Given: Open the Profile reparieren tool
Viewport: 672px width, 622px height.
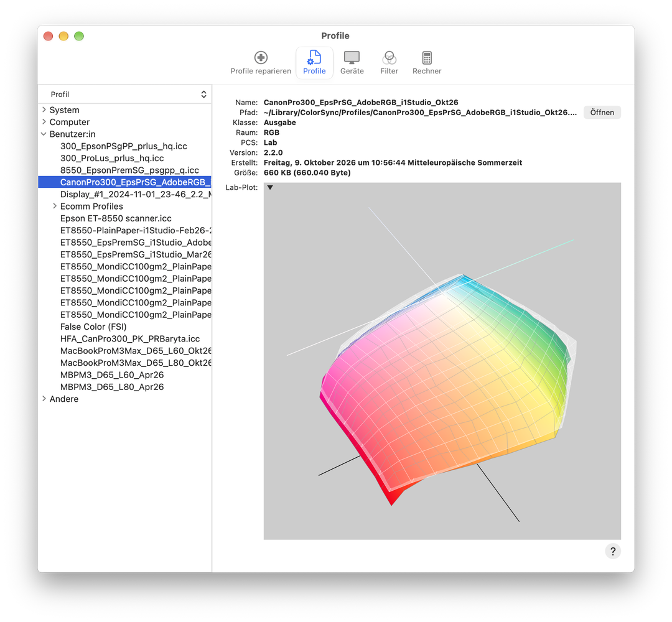Looking at the screenshot, I should tap(261, 63).
